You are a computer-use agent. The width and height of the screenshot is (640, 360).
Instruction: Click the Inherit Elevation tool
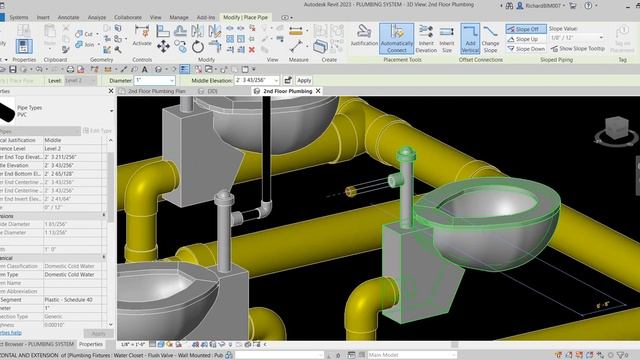(x=426, y=38)
